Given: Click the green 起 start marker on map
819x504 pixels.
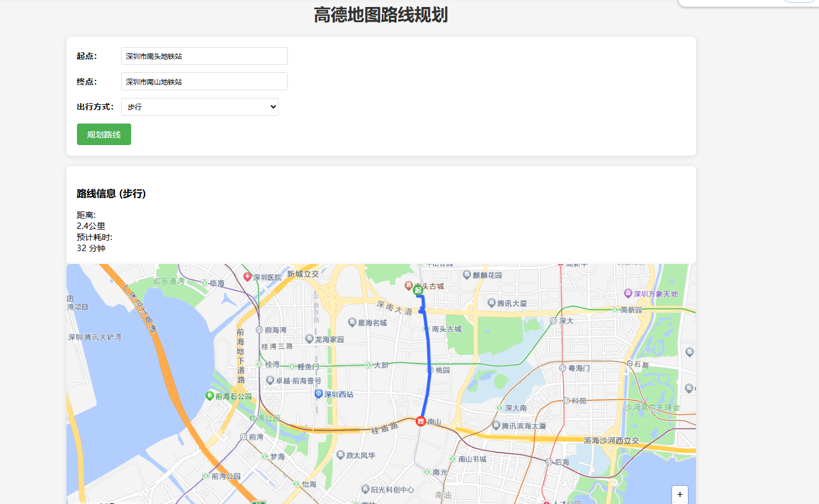Looking at the screenshot, I should click(x=418, y=290).
